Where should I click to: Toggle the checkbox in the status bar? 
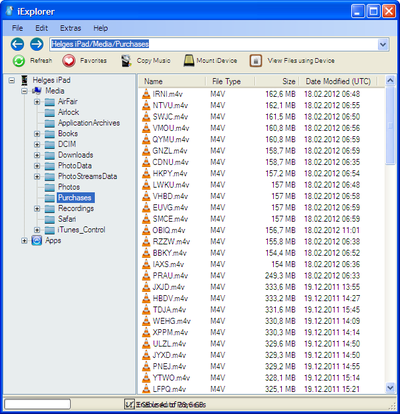(129, 404)
